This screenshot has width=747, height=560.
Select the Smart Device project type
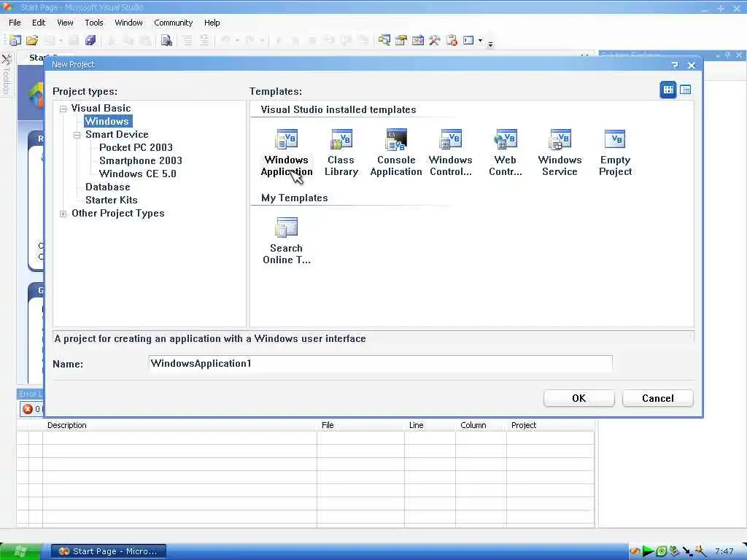(117, 134)
